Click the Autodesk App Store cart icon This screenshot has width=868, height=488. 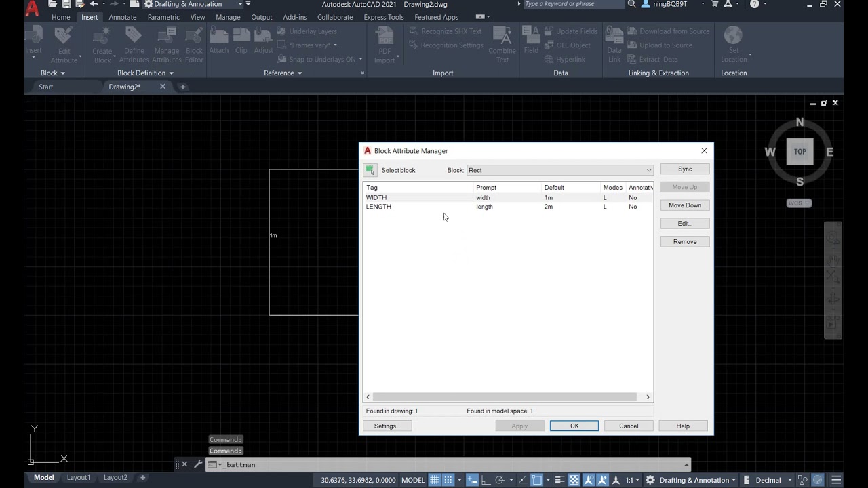tap(715, 4)
